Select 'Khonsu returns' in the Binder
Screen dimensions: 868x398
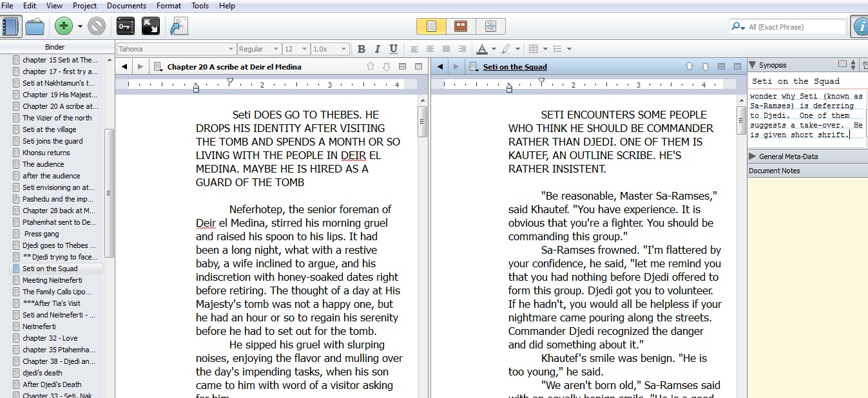pyautogui.click(x=46, y=153)
